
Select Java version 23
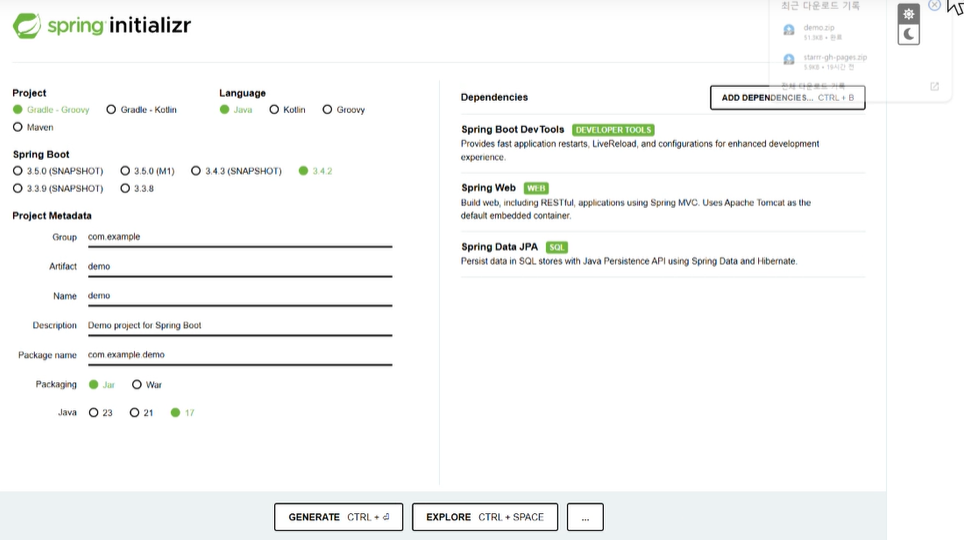click(x=101, y=413)
